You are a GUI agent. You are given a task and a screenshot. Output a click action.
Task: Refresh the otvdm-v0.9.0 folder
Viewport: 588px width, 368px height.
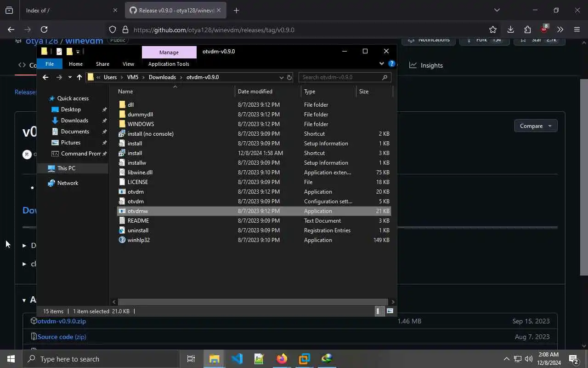[x=289, y=77]
